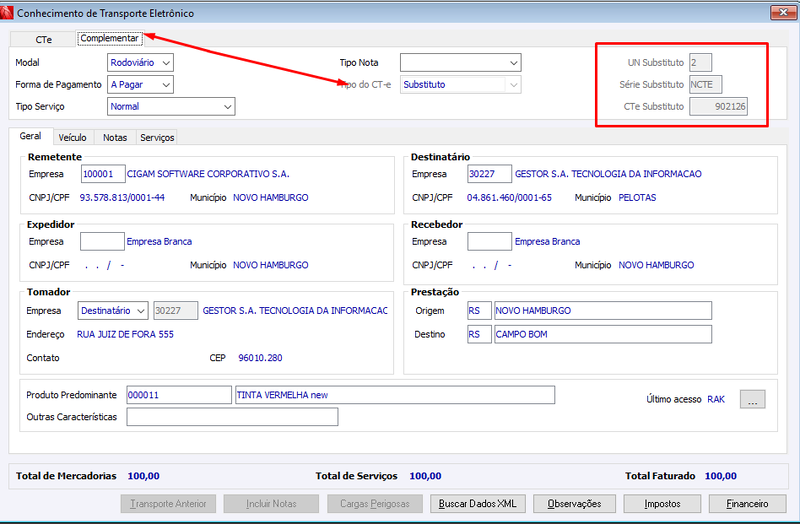800x524 pixels.
Task: Click the Origem city field NOVO HAMBURGO
Action: [603, 311]
